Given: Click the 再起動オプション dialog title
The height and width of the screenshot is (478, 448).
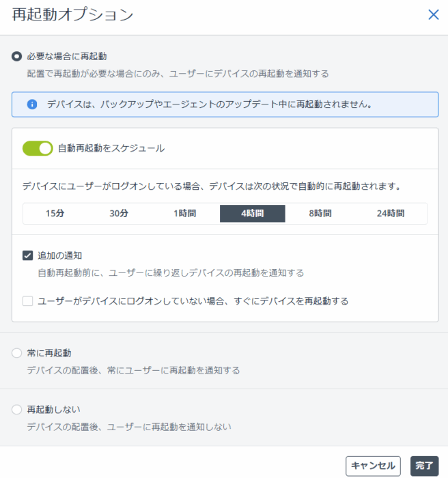Looking at the screenshot, I should (x=72, y=15).
